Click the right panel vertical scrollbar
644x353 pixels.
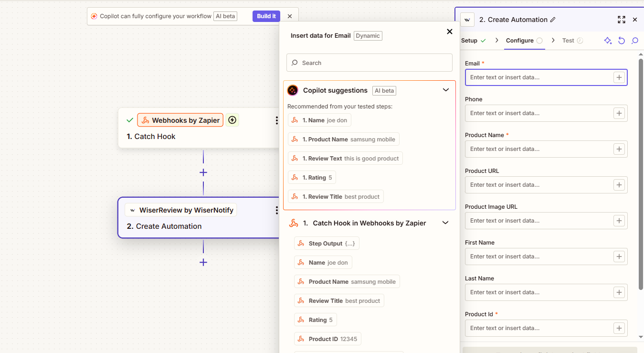[x=641, y=172]
